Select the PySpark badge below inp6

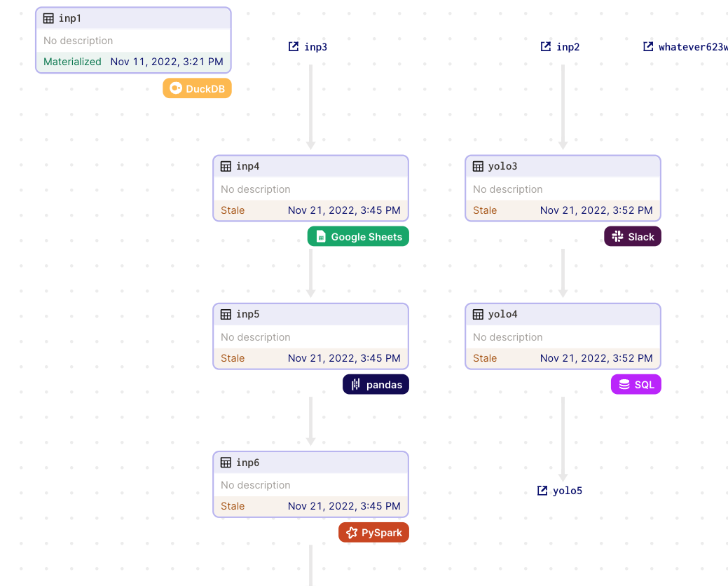pos(373,532)
